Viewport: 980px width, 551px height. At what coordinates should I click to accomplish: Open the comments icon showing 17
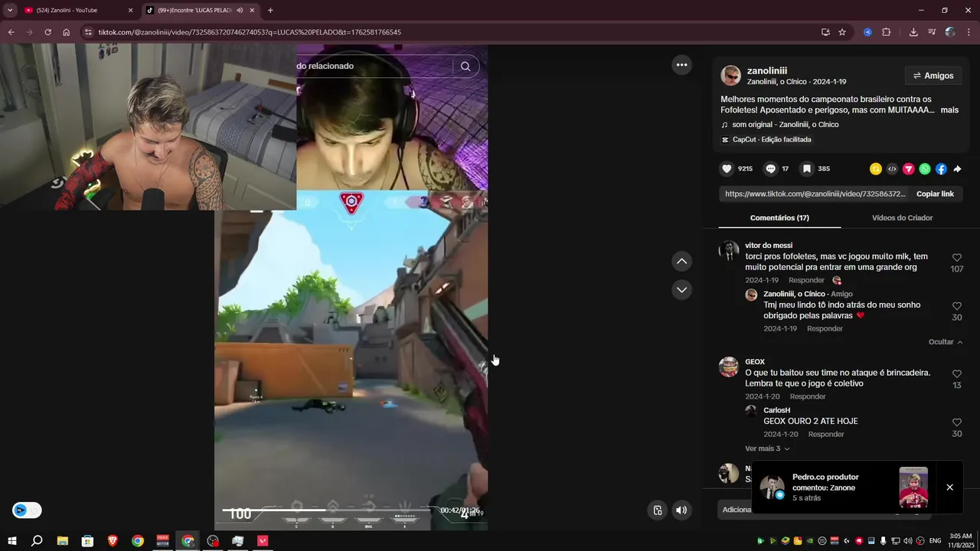click(x=770, y=169)
